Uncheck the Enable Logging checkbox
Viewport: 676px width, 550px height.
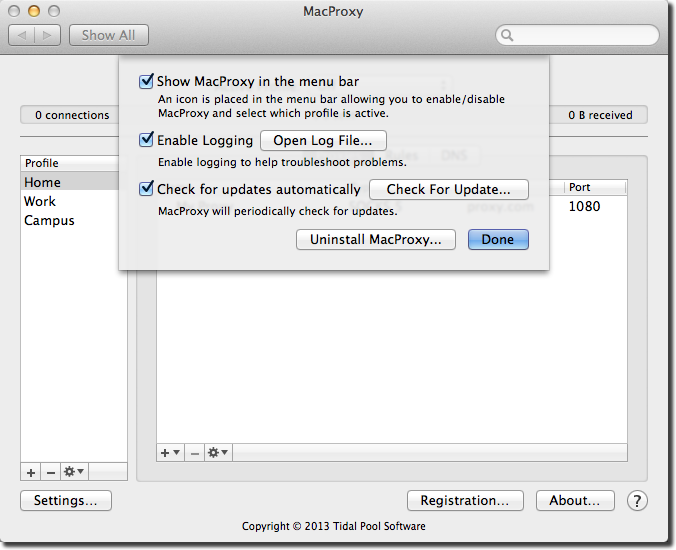point(146,140)
